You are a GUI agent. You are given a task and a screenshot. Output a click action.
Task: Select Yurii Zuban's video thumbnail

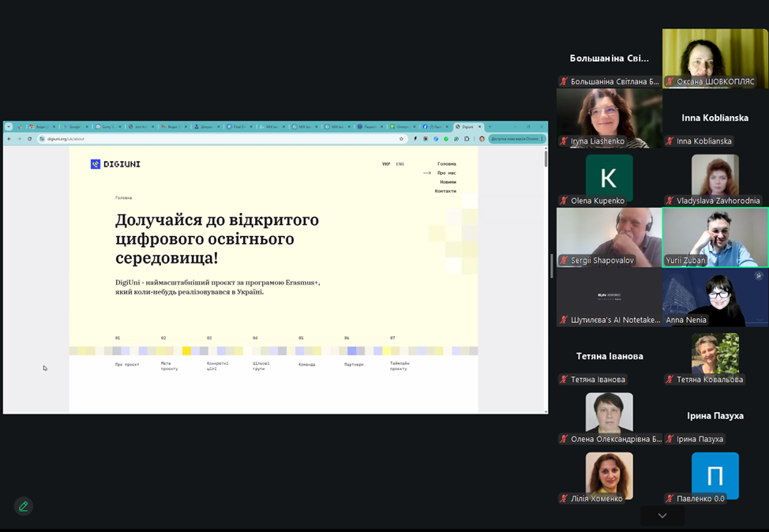[x=715, y=237]
